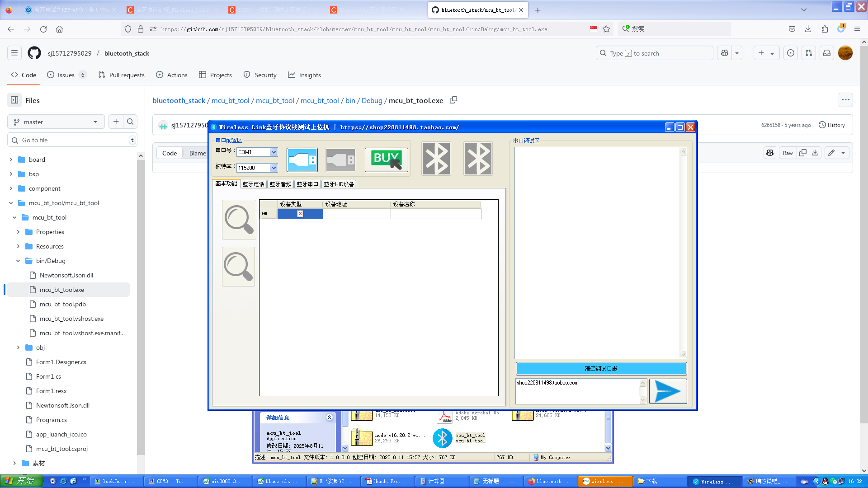Open the commit History link
The width and height of the screenshot is (868, 488).
[x=832, y=125]
